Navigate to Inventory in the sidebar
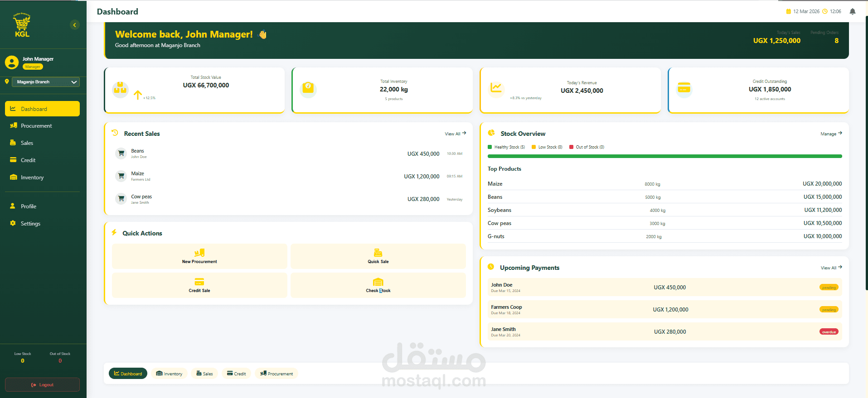The width and height of the screenshot is (868, 398). [42, 177]
